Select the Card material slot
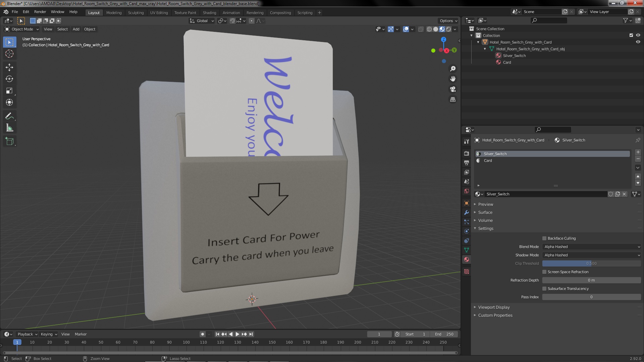This screenshot has height=362, width=644. [x=488, y=161]
